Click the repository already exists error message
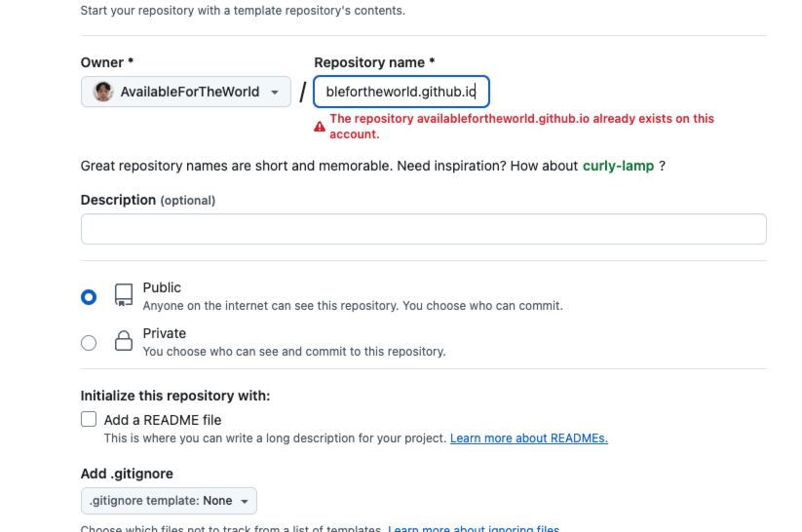Viewport: 802px width, 532px height. click(521, 127)
